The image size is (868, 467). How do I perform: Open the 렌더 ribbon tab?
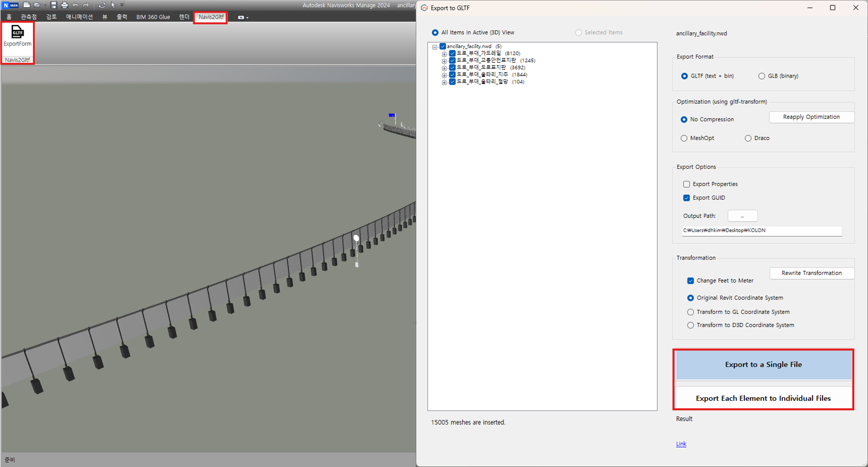click(x=184, y=17)
